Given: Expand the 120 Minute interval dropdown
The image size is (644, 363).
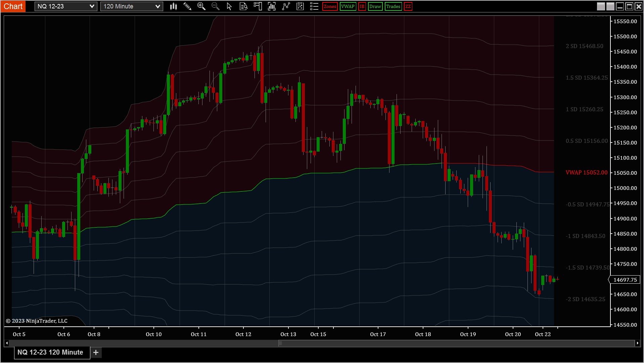Looking at the screenshot, I should pyautogui.click(x=132, y=6).
